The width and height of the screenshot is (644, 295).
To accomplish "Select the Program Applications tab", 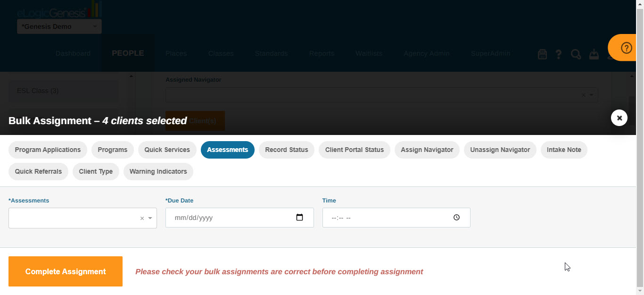I will pos(48,150).
